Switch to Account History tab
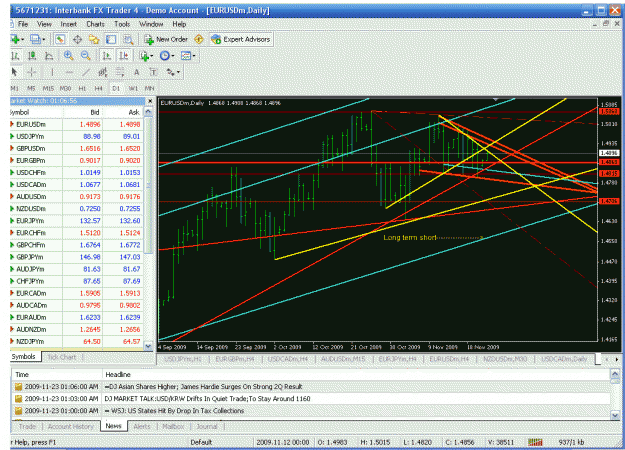The width and height of the screenshot is (625, 450). point(71,426)
